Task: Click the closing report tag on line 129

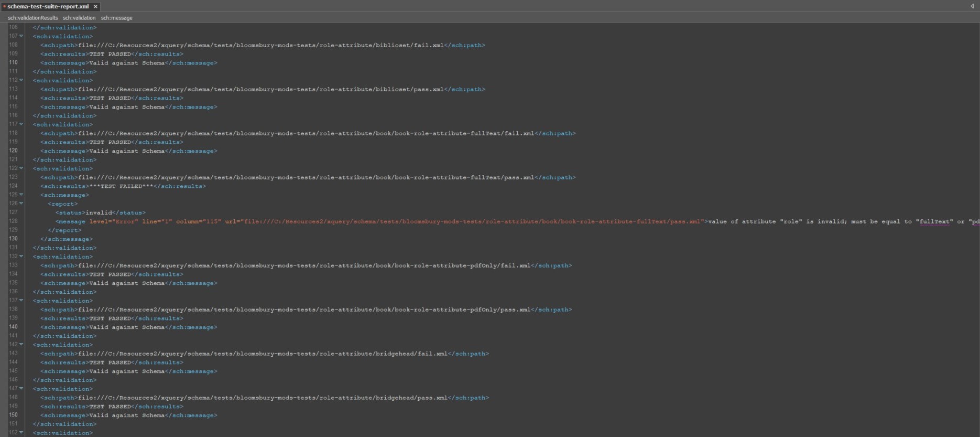Action: tap(65, 230)
